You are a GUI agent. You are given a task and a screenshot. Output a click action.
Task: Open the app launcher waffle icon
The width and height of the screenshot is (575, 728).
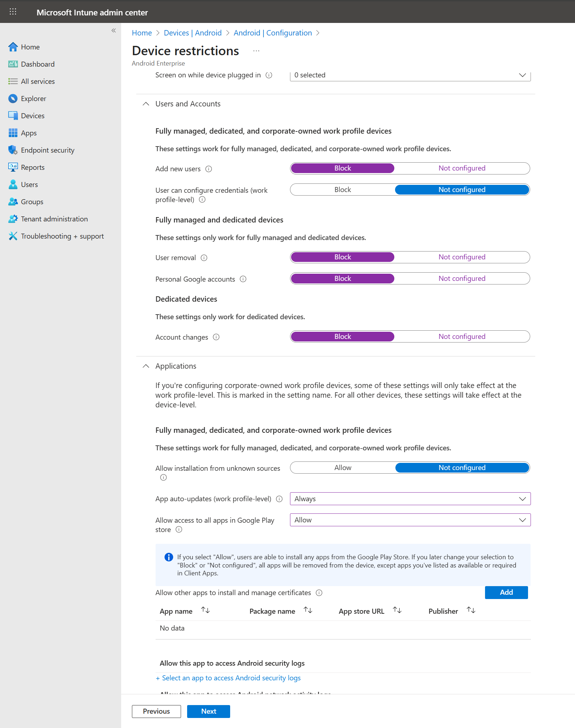coord(13,12)
